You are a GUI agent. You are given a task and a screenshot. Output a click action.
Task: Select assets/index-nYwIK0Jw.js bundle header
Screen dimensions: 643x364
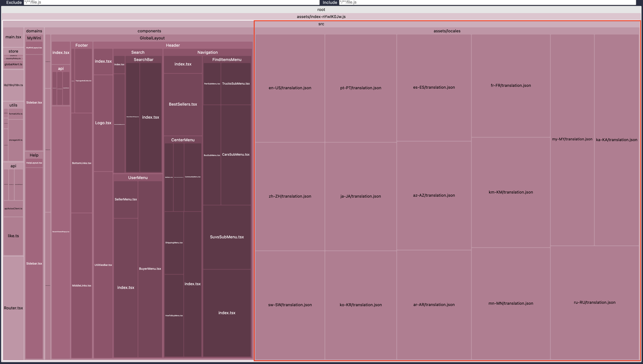321,17
